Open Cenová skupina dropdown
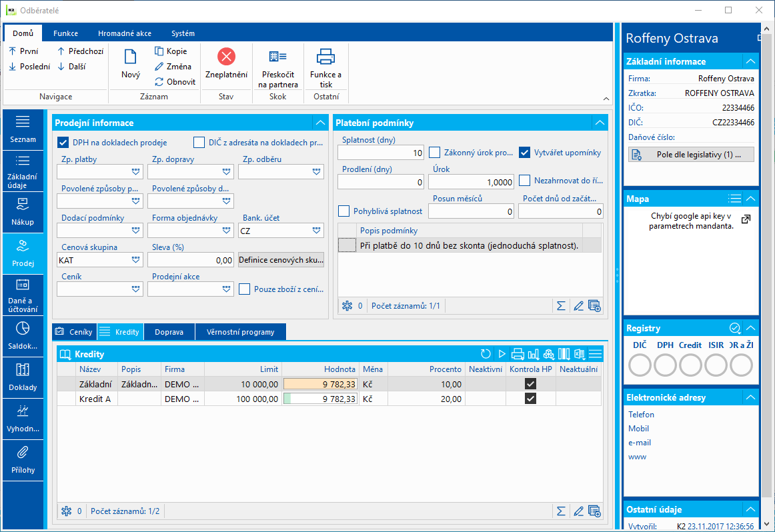Screen dimensions: 775x532 click(x=135, y=260)
